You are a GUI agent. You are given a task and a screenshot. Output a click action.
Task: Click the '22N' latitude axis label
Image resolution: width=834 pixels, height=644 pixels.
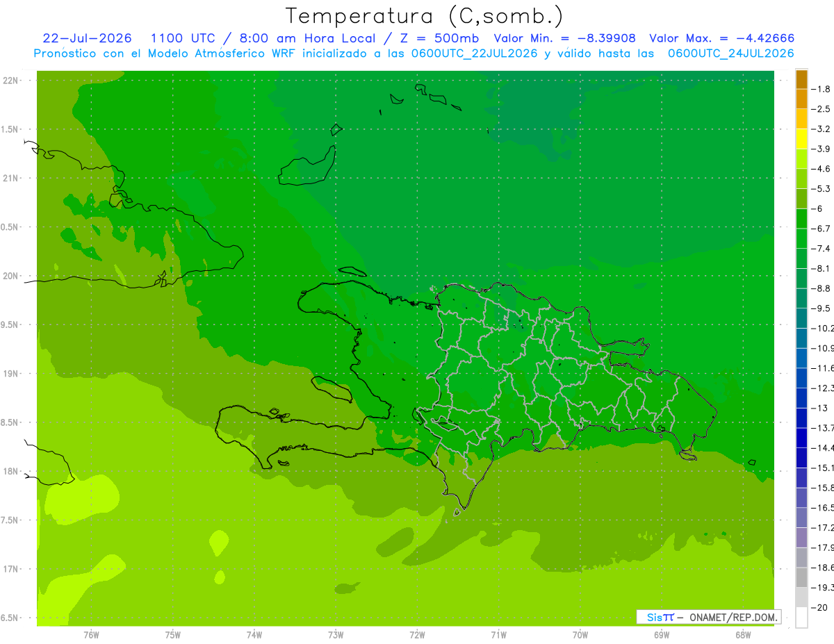pyautogui.click(x=10, y=81)
